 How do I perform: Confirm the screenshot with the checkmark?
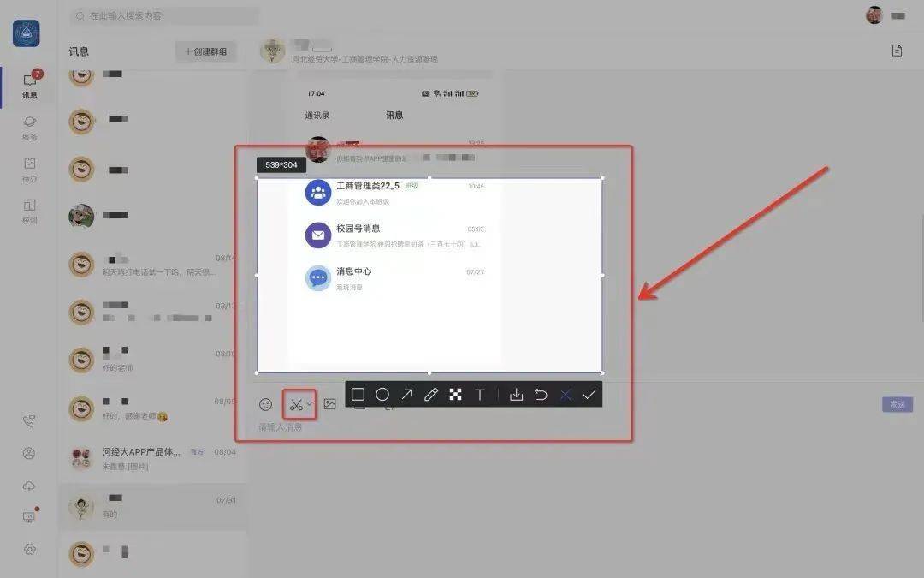point(589,395)
